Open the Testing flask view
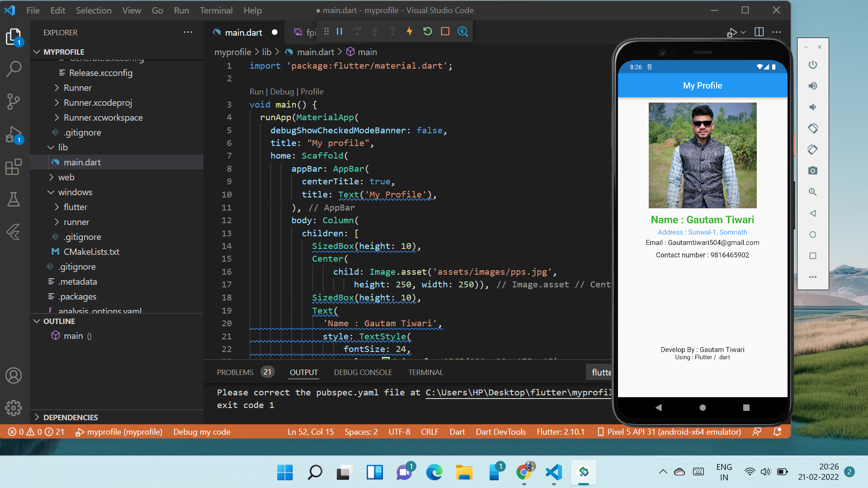Viewport: 868px width, 488px height. [x=14, y=199]
